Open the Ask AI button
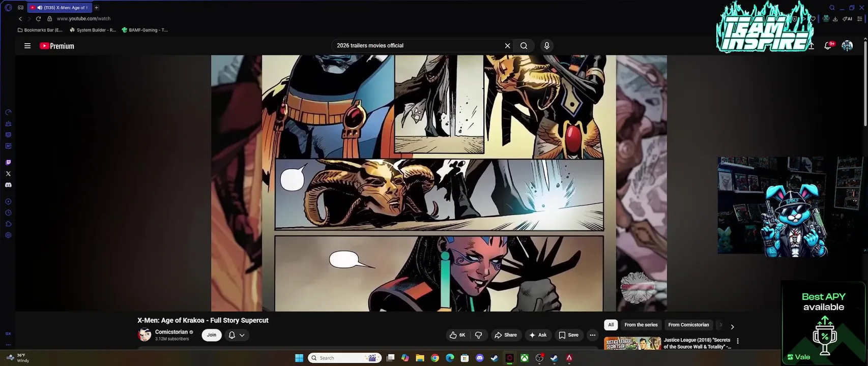Viewport: 868px width, 366px height. [x=538, y=335]
